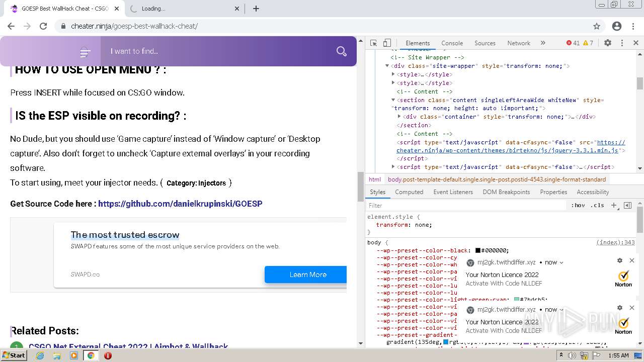Image resolution: width=644 pixels, height=362 pixels.
Task: Close the first Norton notification
Action: point(632,260)
